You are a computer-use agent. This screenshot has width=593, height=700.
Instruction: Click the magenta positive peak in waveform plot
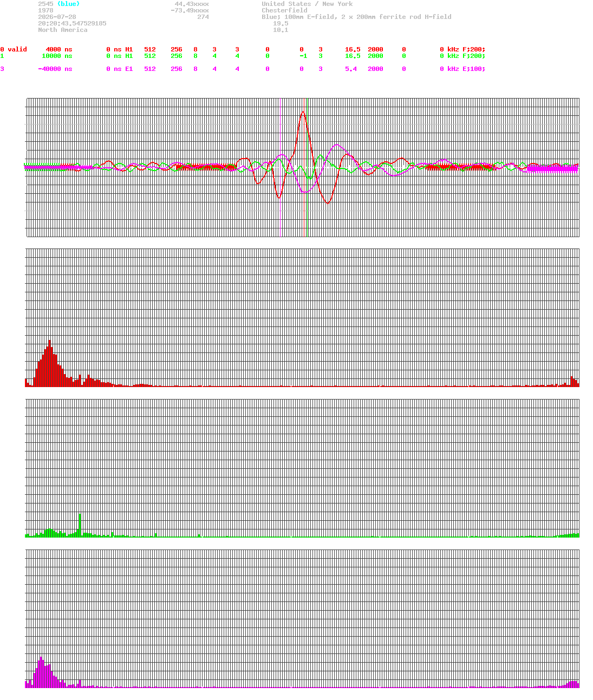tap(338, 145)
